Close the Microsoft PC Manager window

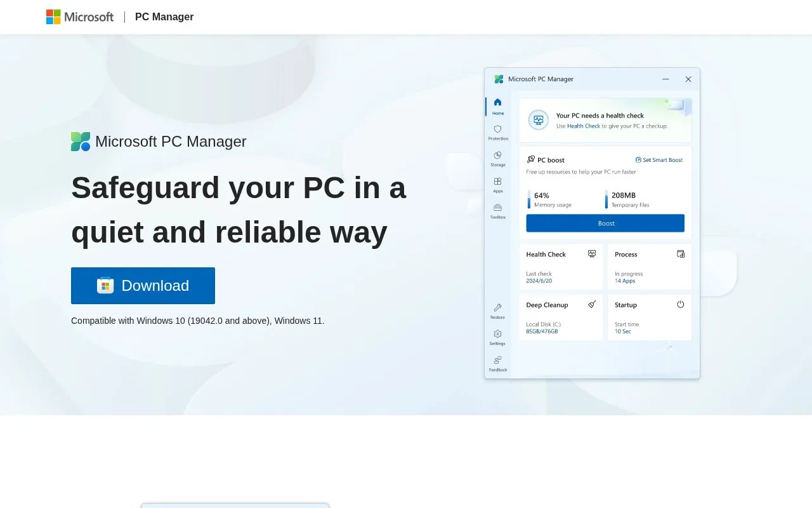(x=688, y=79)
